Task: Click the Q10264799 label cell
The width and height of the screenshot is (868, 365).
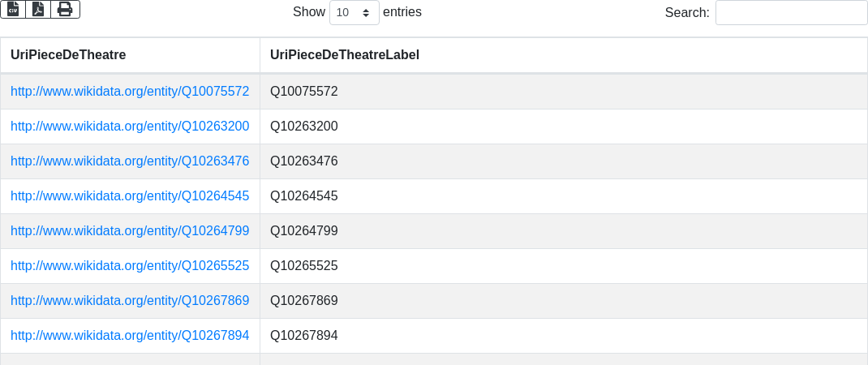Action: [304, 231]
